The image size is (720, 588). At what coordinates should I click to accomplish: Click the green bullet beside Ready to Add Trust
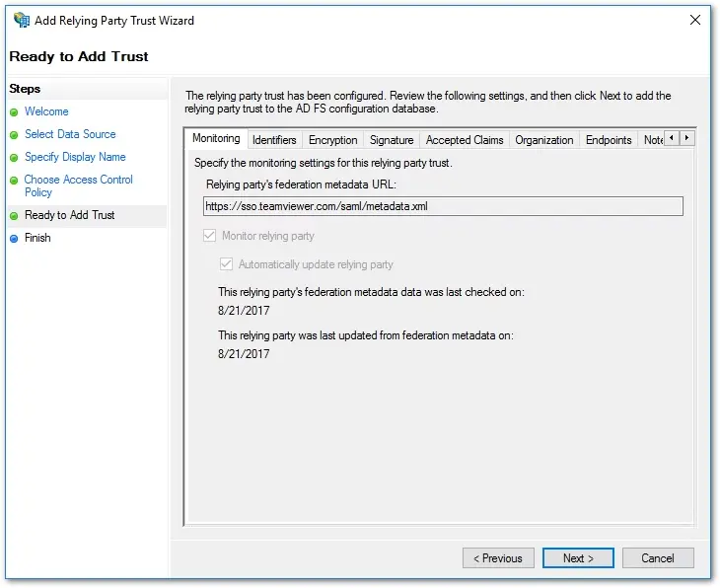[14, 215]
